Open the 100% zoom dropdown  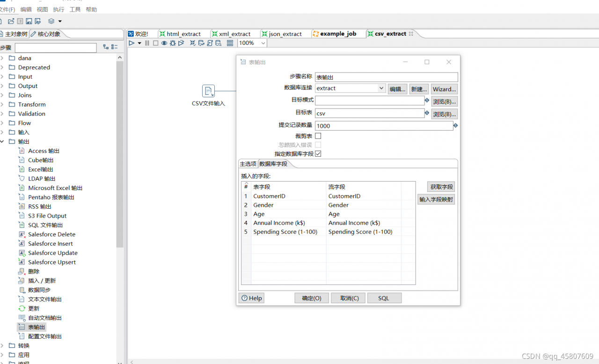pyautogui.click(x=263, y=43)
